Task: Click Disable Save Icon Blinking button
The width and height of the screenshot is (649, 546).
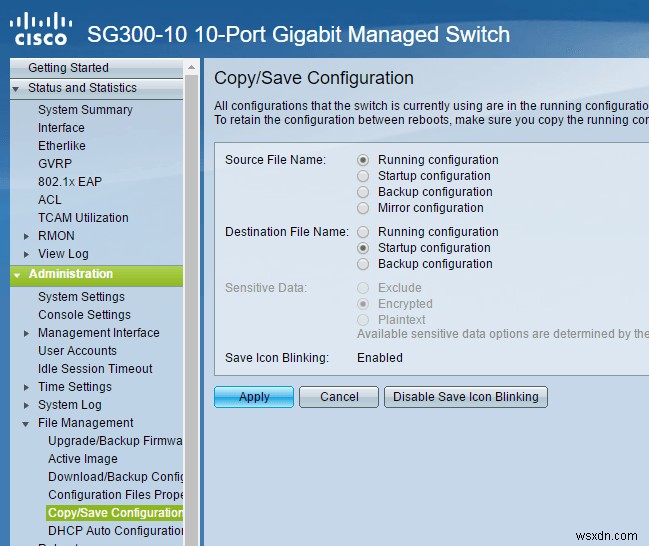Action: [x=466, y=397]
